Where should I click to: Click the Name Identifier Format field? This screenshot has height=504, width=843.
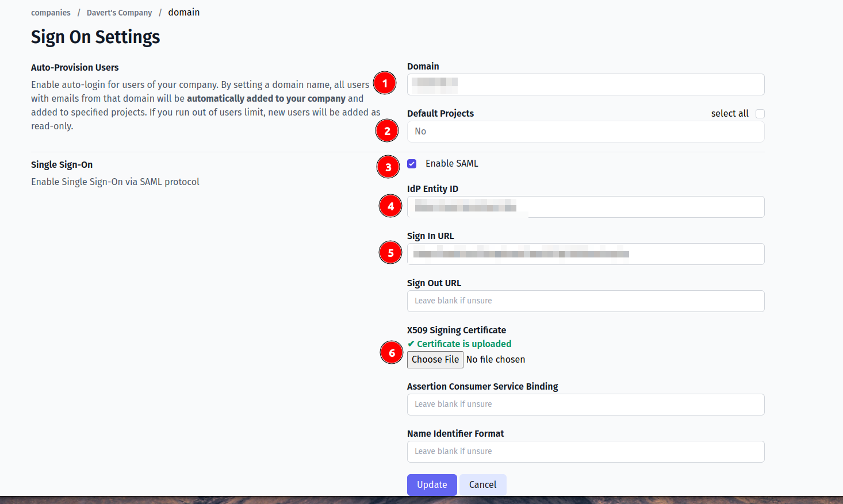tap(585, 452)
